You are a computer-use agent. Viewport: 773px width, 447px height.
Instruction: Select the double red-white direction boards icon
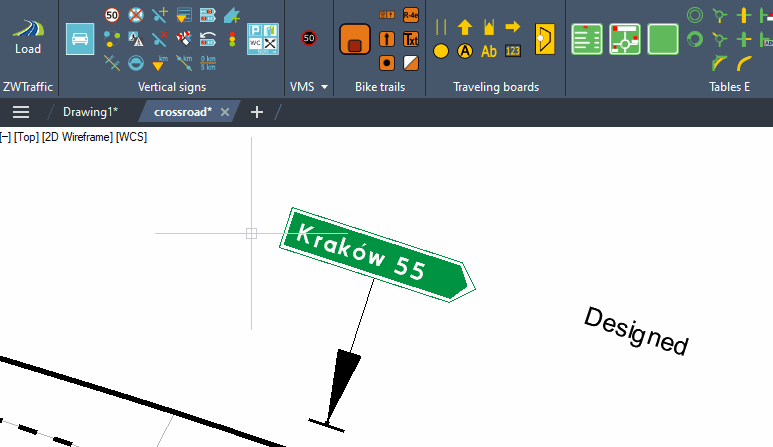pos(208,15)
